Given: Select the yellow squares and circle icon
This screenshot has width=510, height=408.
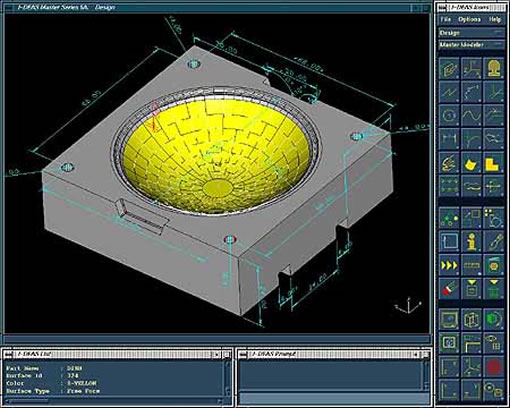Looking at the screenshot, I should [x=494, y=218].
